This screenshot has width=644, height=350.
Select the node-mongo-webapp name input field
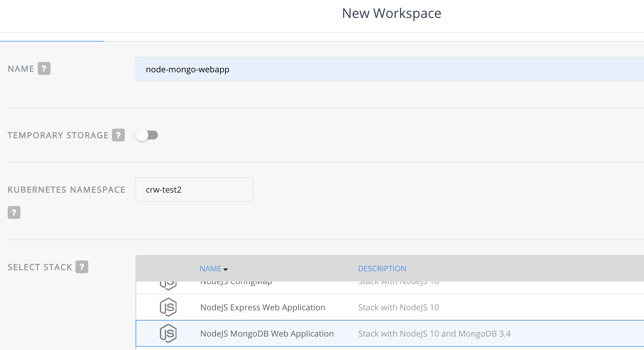[x=390, y=69]
